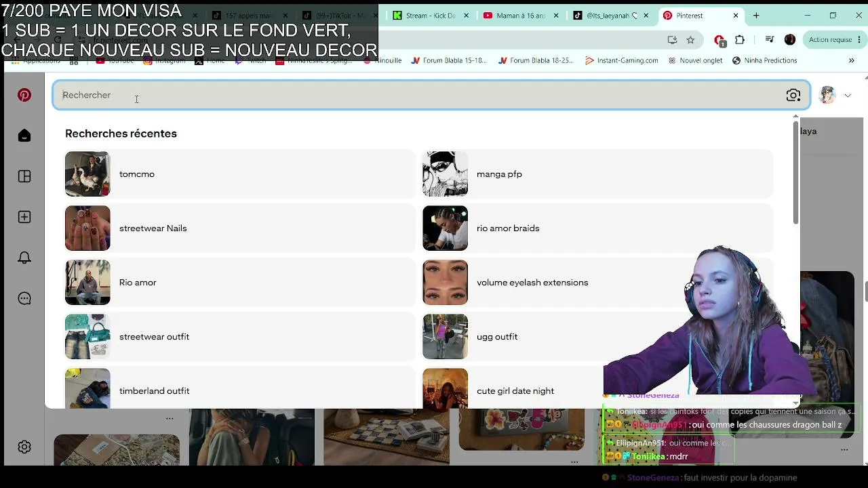Screen dimensions: 868x488
Task: Open the pin showing an arm with bracelet
Action: (251, 436)
